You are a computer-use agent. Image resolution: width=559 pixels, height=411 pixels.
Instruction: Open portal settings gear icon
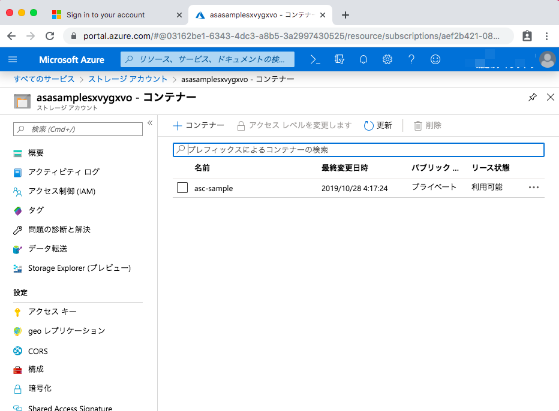click(x=387, y=59)
